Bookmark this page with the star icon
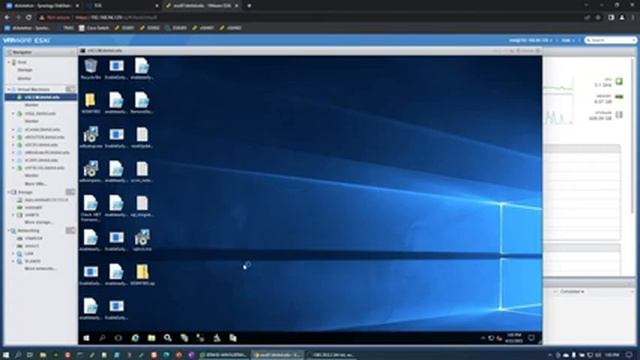The width and height of the screenshot is (640, 360). tap(598, 18)
